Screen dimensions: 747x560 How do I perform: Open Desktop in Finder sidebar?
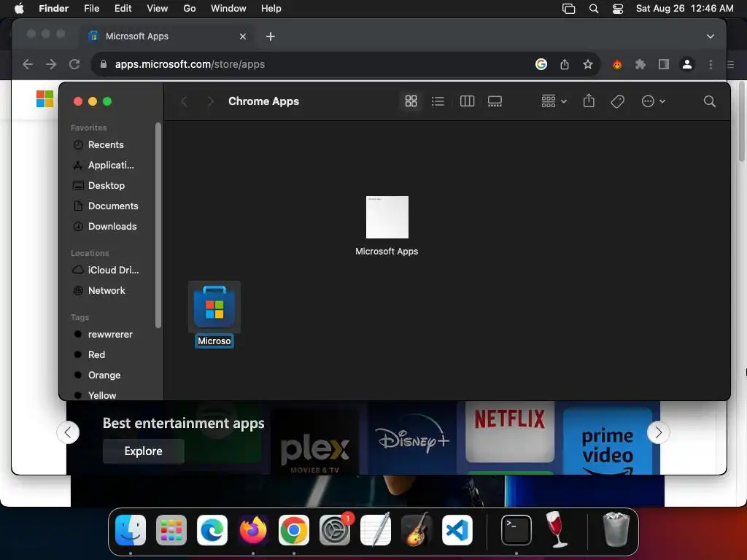pos(107,186)
